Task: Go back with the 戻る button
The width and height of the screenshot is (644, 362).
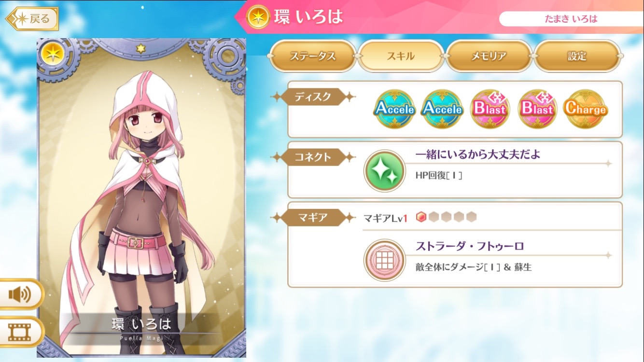Action: [x=32, y=19]
